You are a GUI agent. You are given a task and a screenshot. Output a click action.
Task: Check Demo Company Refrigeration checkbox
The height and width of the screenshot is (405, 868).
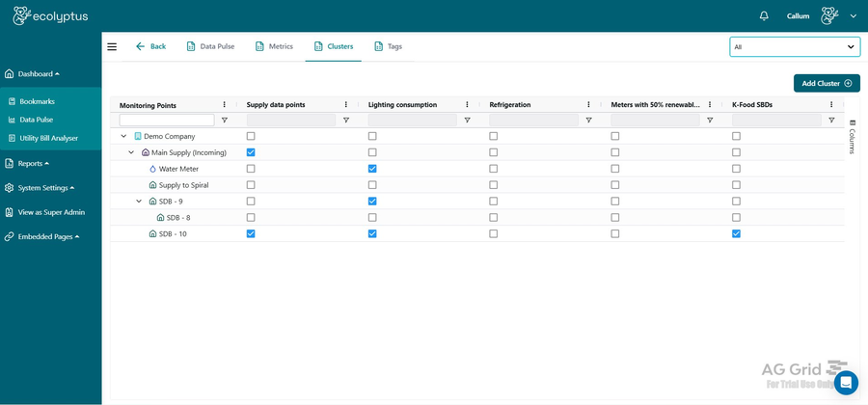pos(494,136)
